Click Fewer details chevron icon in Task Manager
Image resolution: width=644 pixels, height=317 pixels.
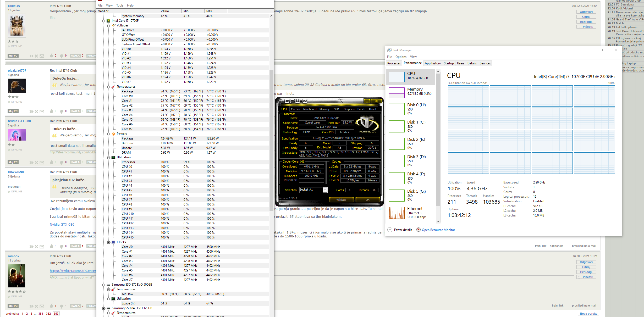point(390,230)
